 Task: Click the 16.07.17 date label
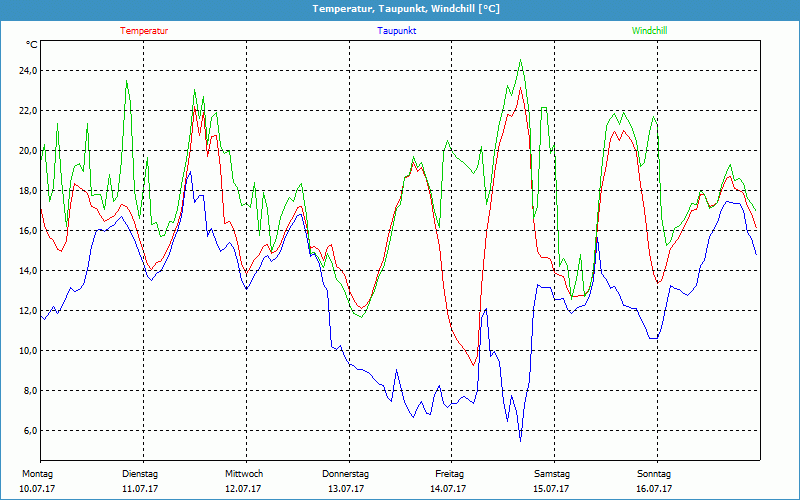[654, 489]
